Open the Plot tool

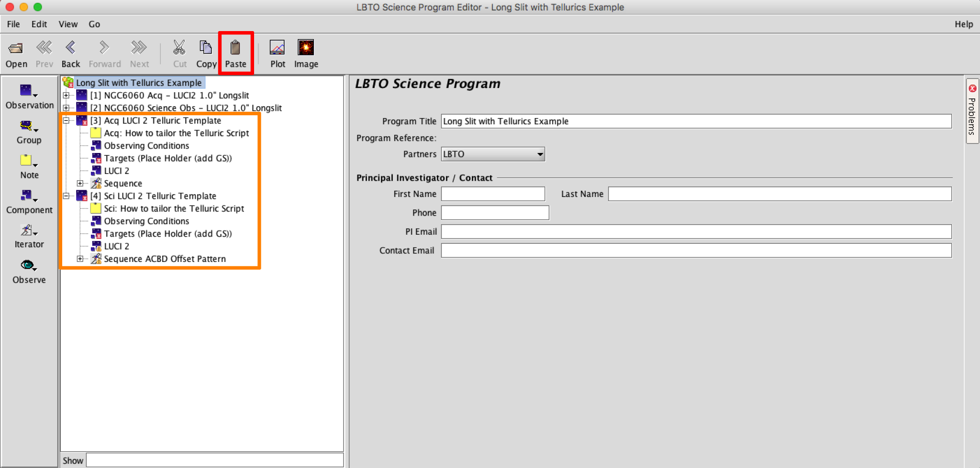coord(278,48)
